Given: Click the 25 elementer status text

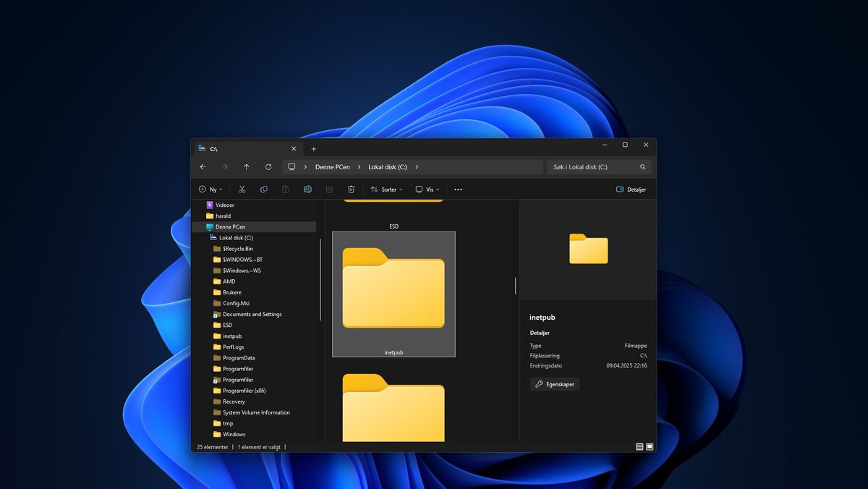Looking at the screenshot, I should point(213,447).
